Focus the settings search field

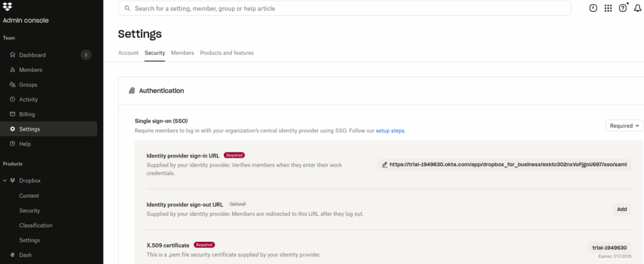(x=345, y=8)
